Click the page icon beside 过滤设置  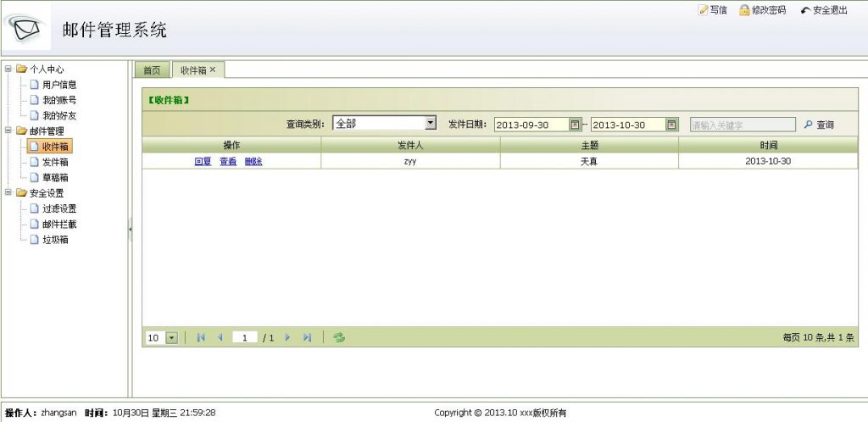[34, 208]
